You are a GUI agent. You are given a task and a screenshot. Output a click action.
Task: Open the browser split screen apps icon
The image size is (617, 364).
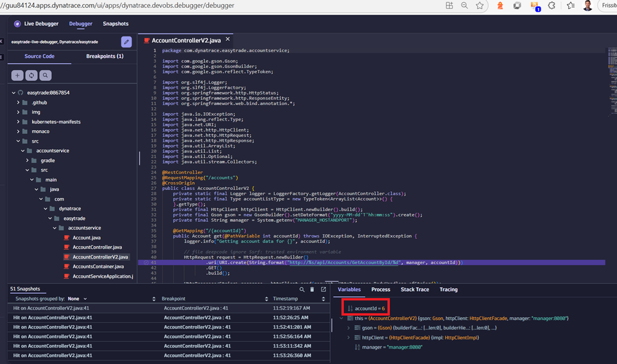450,6
